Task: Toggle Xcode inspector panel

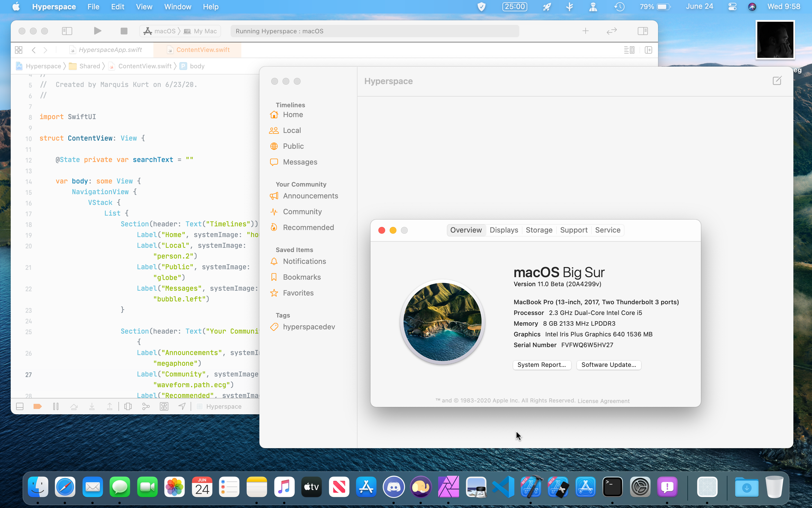Action: point(643,31)
